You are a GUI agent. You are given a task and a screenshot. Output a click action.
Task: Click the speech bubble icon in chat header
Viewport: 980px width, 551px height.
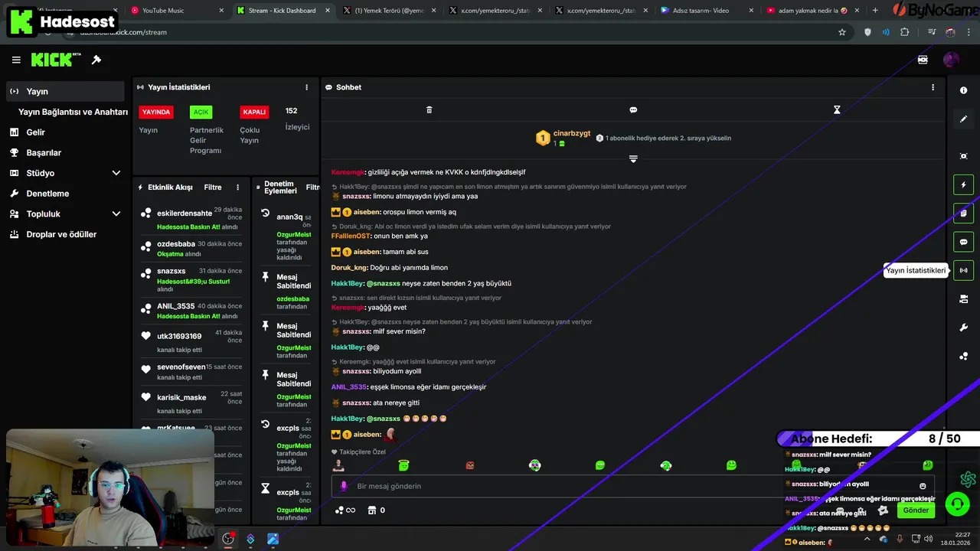pyautogui.click(x=633, y=109)
